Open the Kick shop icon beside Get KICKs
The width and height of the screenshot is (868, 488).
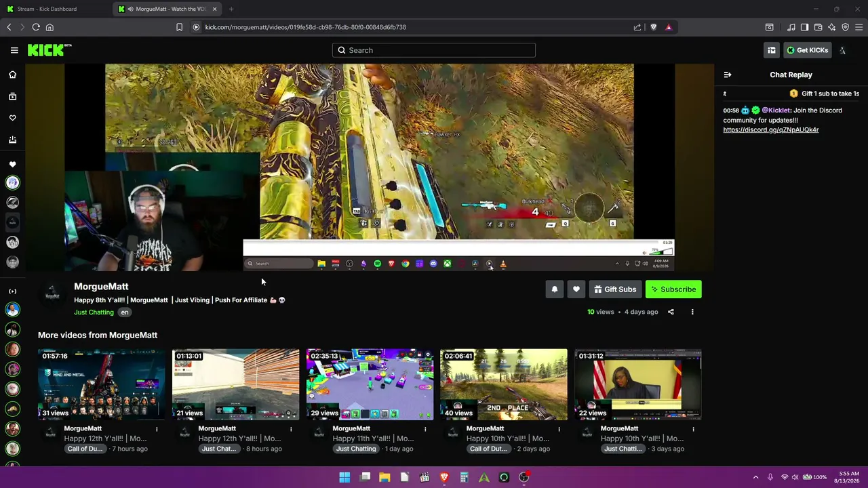coord(772,50)
